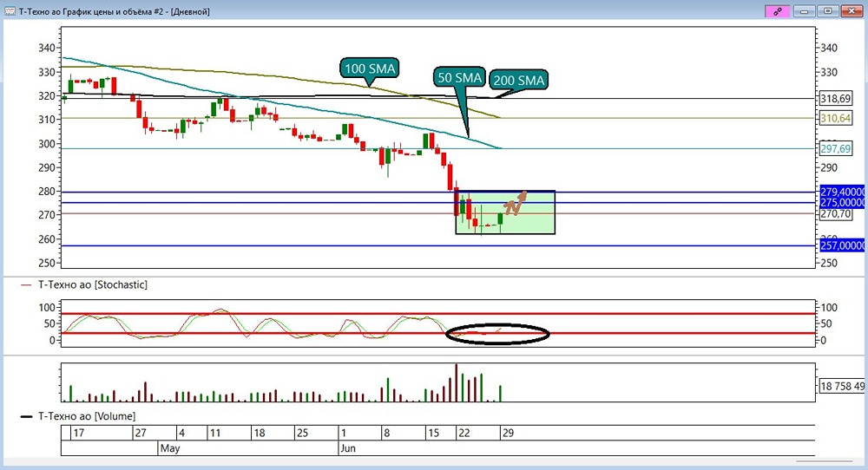Click the 257,00000 blue level label
The width and height of the screenshot is (868, 470).
click(842, 245)
